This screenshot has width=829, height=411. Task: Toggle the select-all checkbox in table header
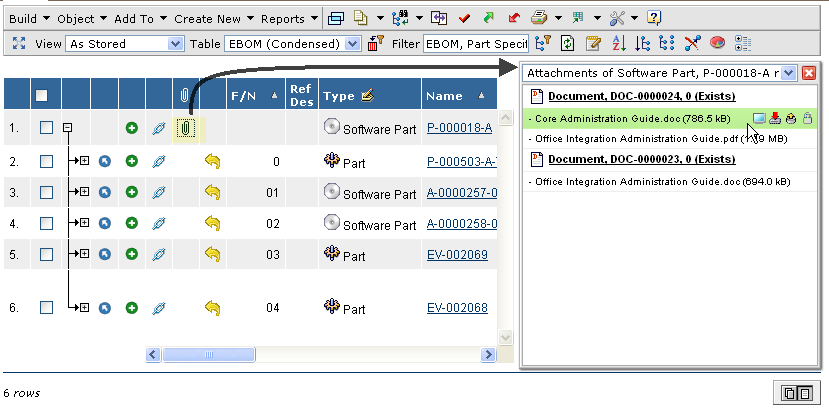tap(42, 95)
